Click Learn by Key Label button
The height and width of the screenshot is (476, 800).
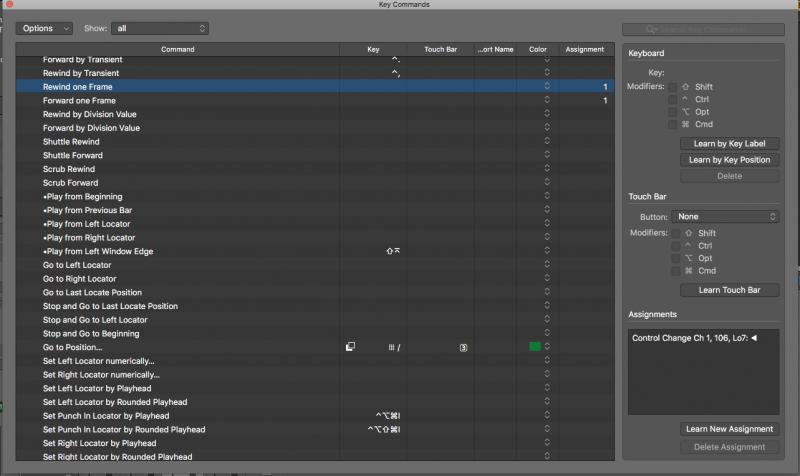click(729, 144)
